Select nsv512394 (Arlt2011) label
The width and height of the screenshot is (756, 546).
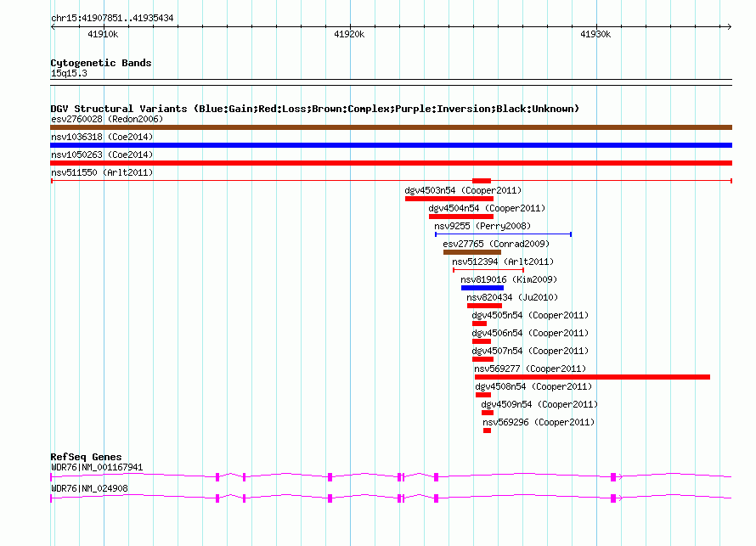[x=503, y=262]
